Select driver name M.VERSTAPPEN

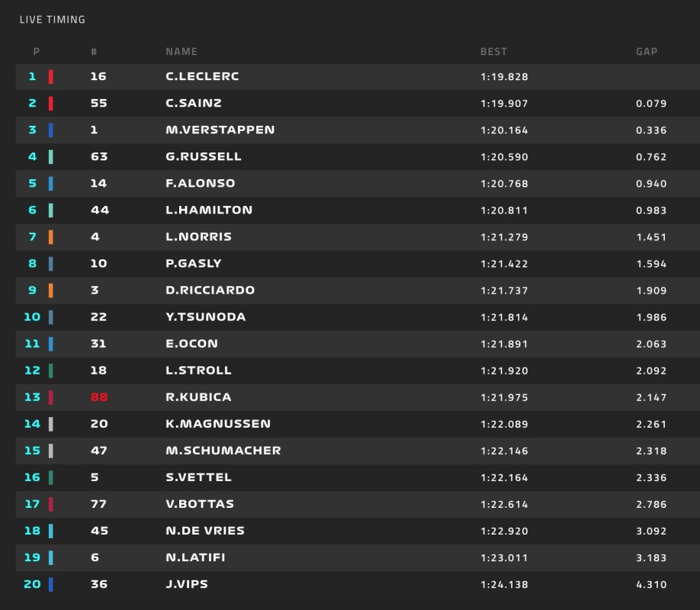(220, 130)
